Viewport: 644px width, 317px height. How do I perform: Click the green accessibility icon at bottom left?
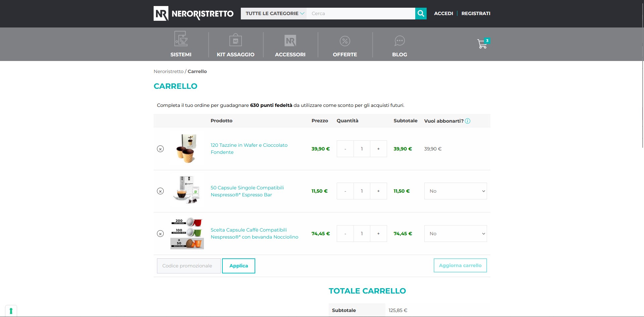(11, 311)
